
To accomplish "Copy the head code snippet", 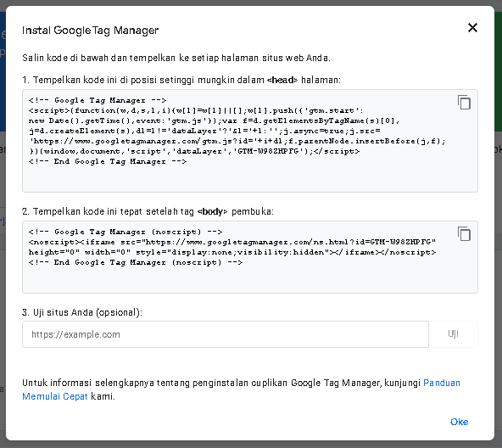I will pyautogui.click(x=464, y=102).
